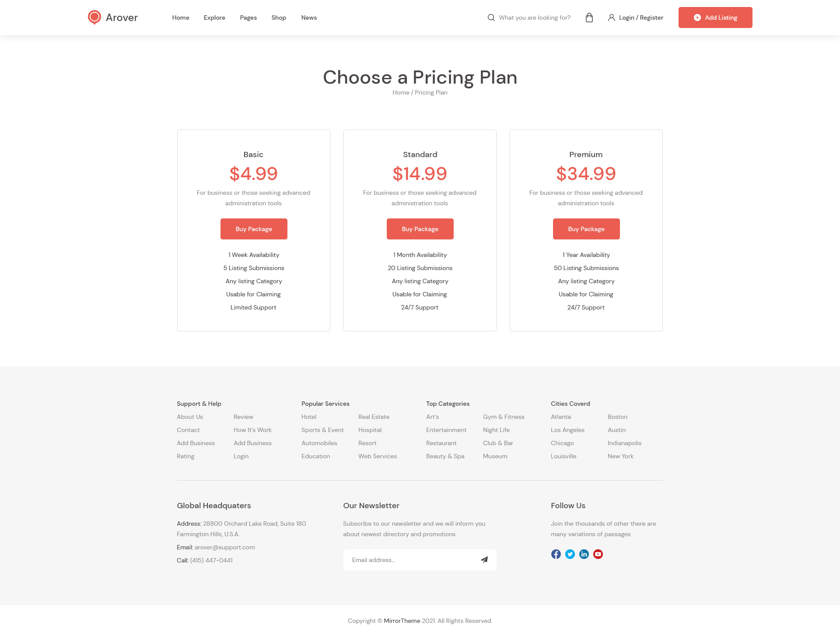Image resolution: width=840 pixels, height=636 pixels.
Task: Click the Arover logo icon
Action: [x=94, y=17]
